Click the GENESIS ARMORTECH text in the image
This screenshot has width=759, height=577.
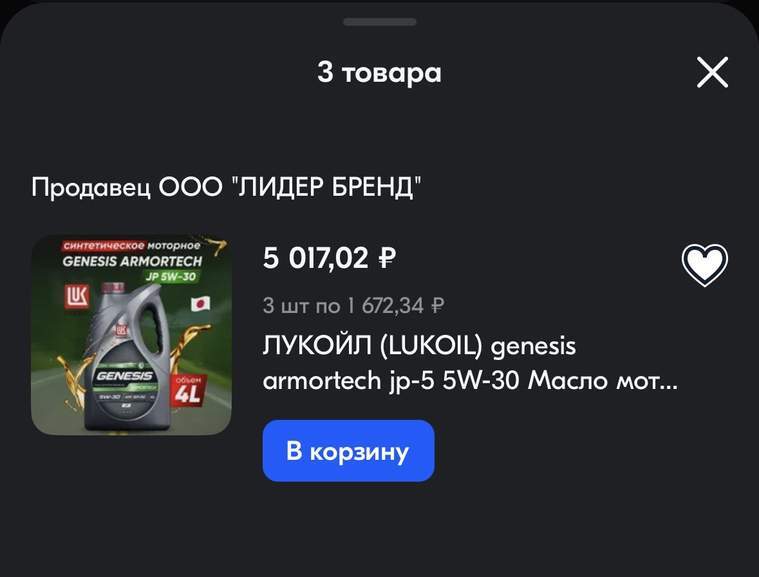[x=132, y=261]
